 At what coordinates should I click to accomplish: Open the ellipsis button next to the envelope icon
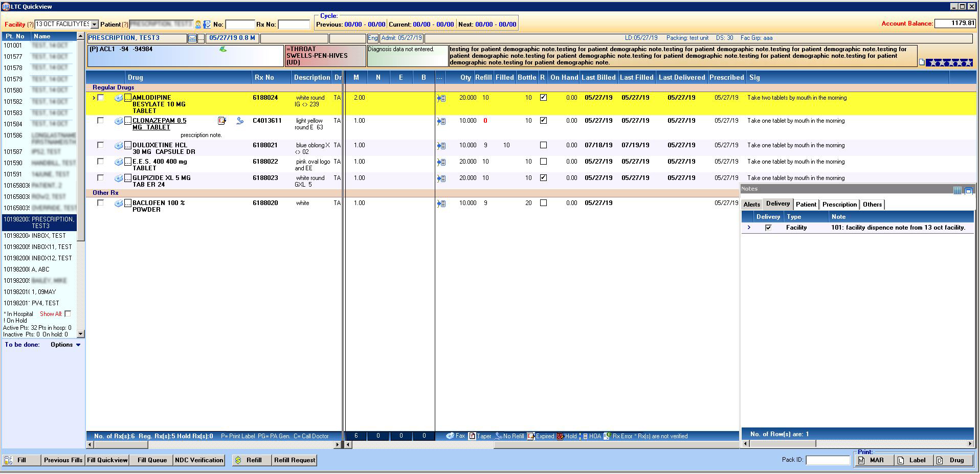pyautogui.click(x=201, y=38)
